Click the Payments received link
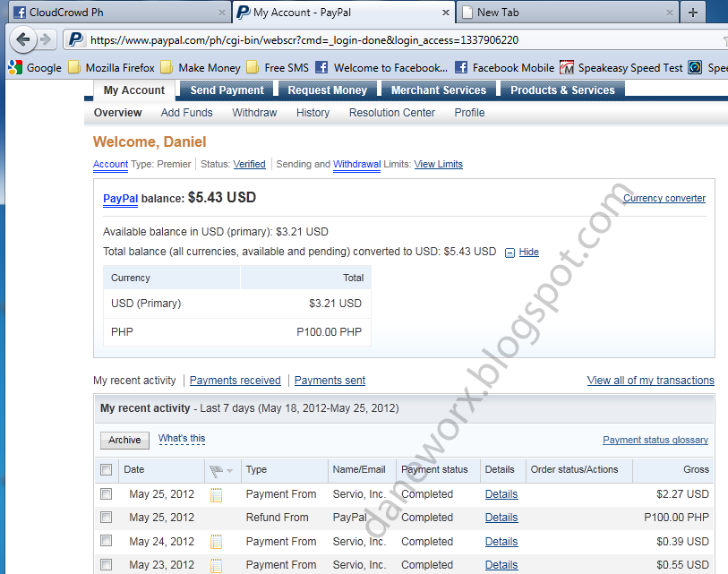The width and height of the screenshot is (728, 574). [x=235, y=381]
